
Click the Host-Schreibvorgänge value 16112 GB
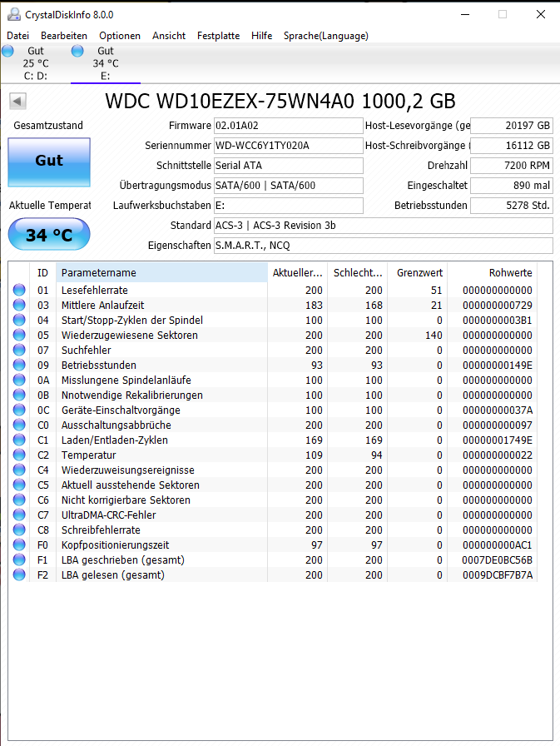(x=512, y=146)
